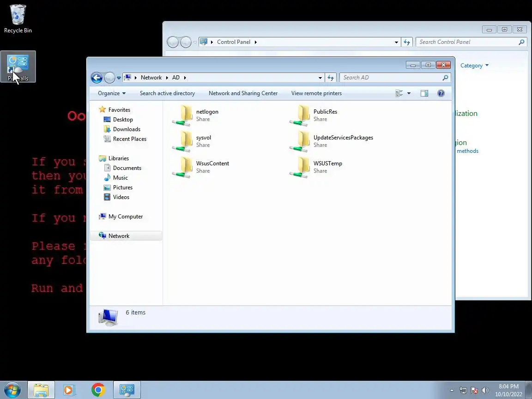Switch to Control Panel taskbar button
532x399 pixels.
coord(127,390)
